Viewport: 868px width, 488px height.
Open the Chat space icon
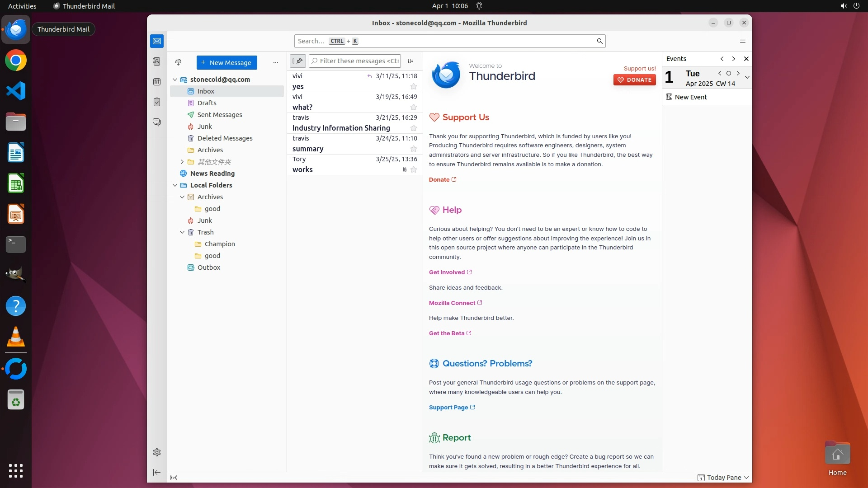(x=157, y=122)
